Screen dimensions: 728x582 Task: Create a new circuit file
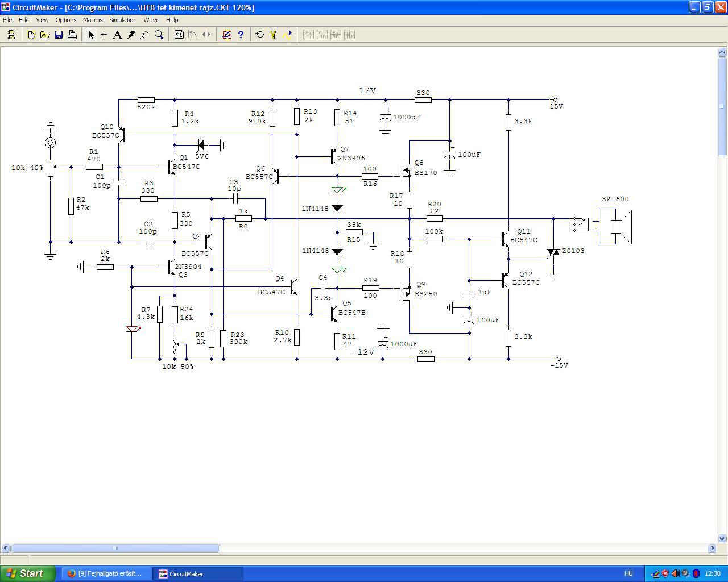pos(31,35)
